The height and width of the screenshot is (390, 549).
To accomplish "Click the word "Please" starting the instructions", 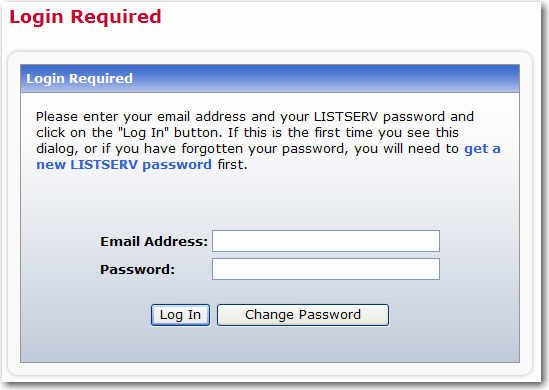I will click(57, 116).
